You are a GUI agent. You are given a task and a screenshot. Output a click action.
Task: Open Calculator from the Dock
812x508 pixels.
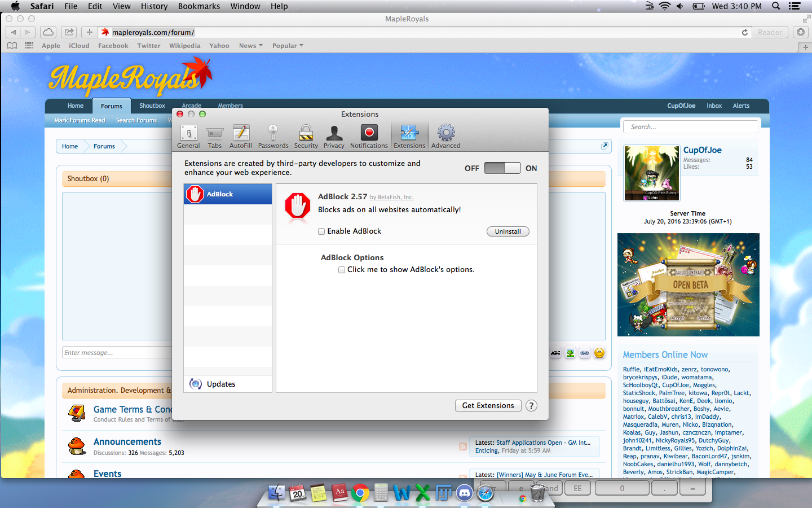[x=381, y=493]
